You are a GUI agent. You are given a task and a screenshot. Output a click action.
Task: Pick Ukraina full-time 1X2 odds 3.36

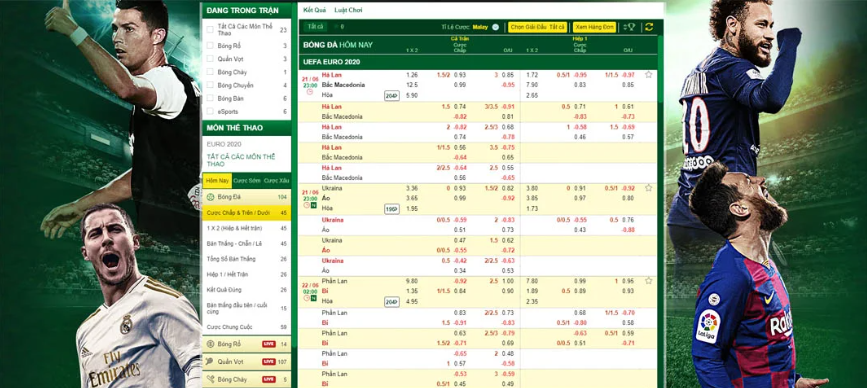[x=412, y=188]
